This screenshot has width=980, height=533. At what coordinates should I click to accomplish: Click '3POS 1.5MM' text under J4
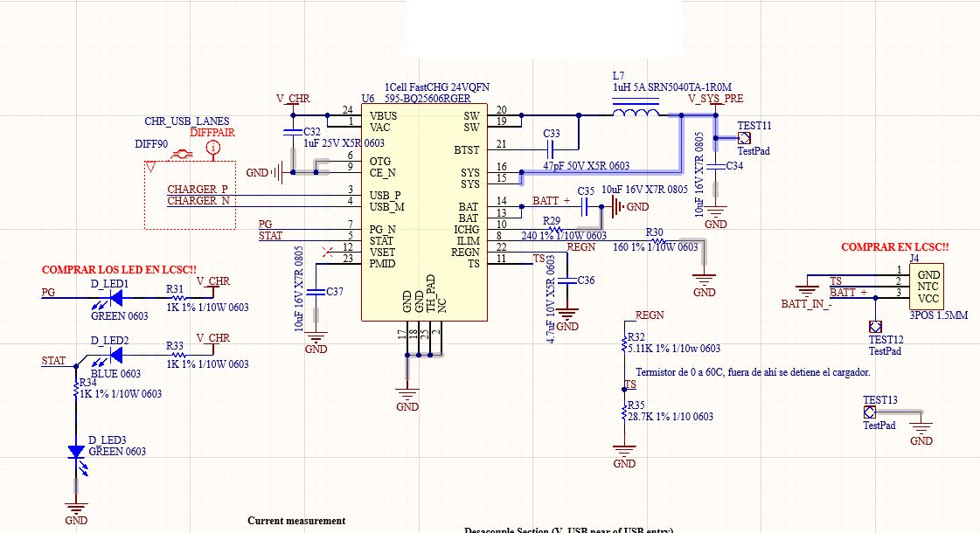(x=939, y=315)
